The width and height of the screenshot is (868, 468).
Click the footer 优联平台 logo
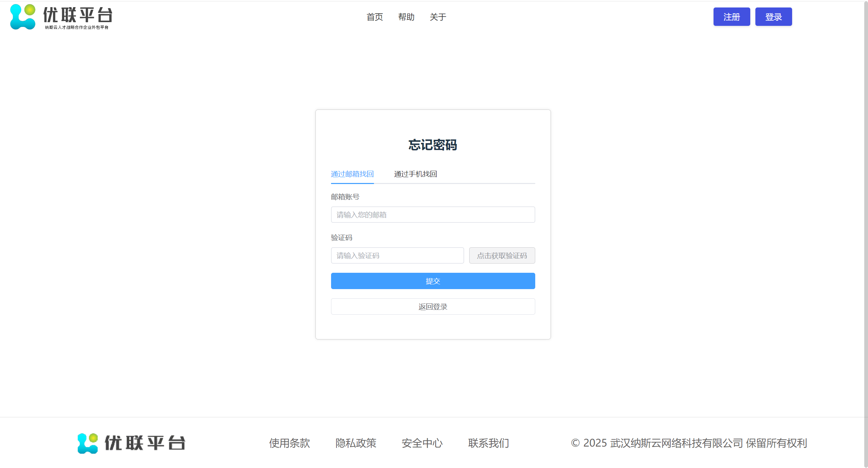(131, 443)
